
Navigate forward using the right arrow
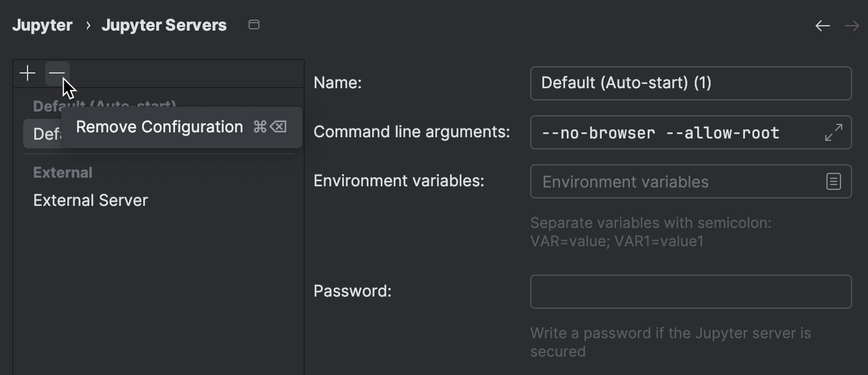coord(852,25)
